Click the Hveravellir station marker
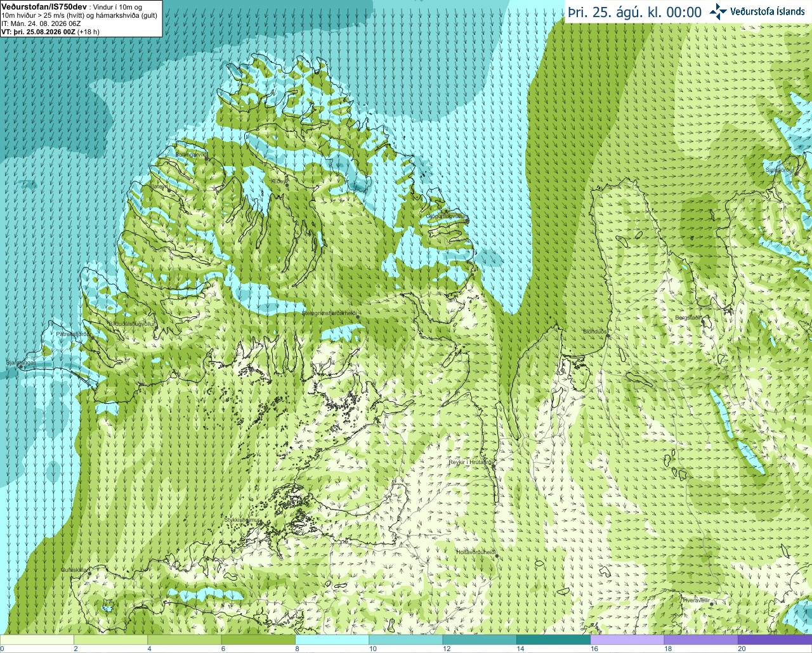812x653 pixels. (x=712, y=604)
